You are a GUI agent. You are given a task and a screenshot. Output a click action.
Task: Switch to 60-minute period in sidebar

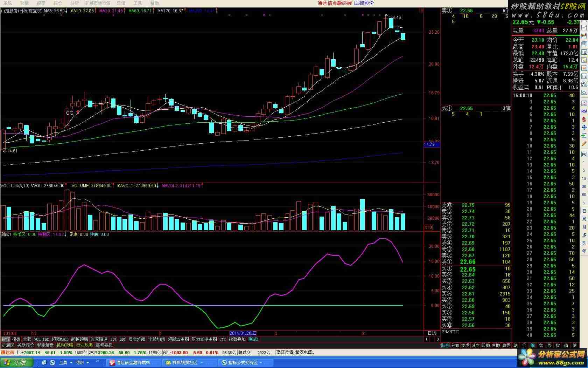(x=584, y=195)
